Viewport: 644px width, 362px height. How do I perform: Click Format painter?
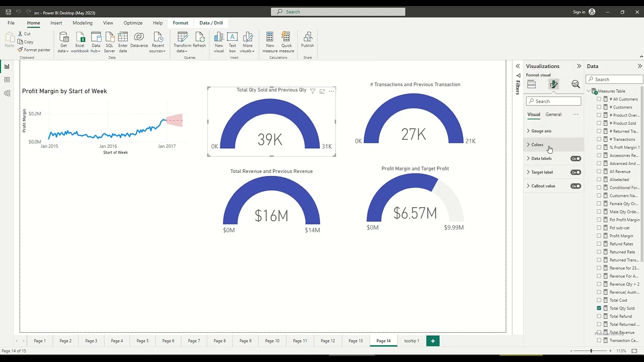34,50
